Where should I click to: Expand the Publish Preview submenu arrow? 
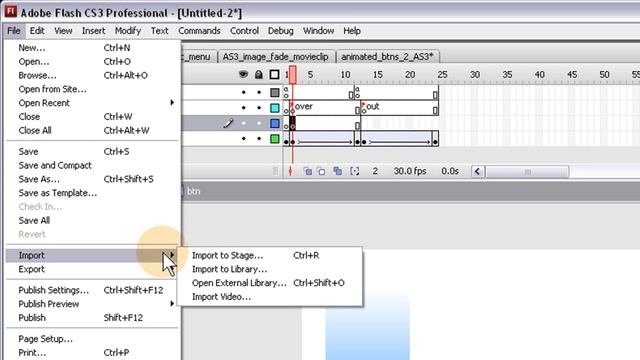[x=172, y=304]
